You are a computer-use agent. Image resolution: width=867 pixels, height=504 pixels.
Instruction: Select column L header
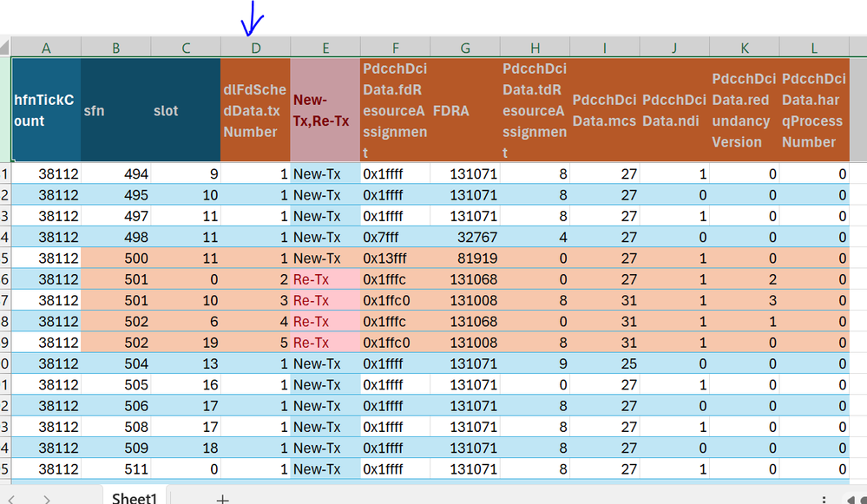814,48
